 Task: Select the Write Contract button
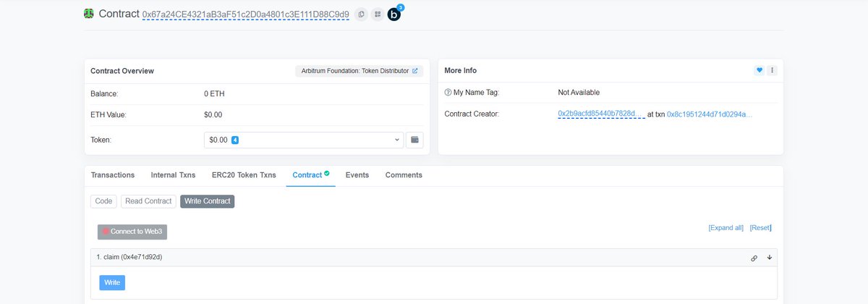coord(208,201)
